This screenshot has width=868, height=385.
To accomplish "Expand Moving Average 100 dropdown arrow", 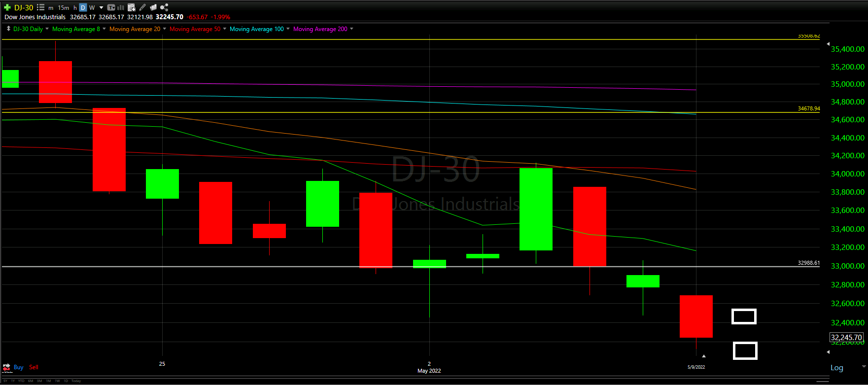I will pyautogui.click(x=288, y=29).
